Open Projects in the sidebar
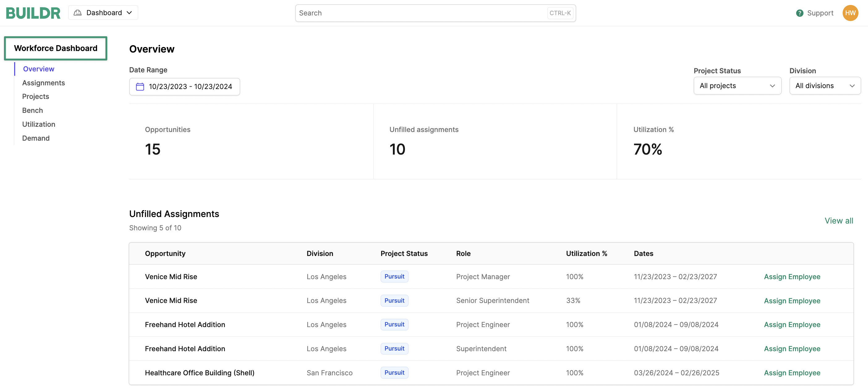The image size is (868, 392). point(35,96)
